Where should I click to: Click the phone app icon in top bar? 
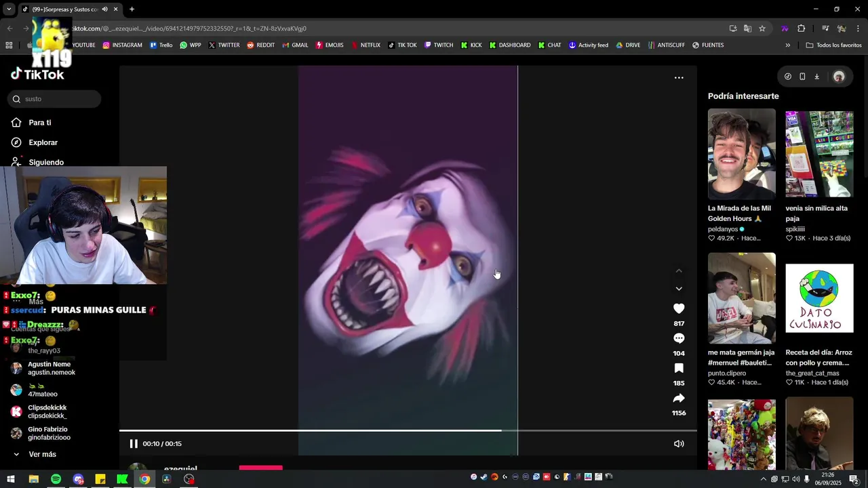pos(802,77)
